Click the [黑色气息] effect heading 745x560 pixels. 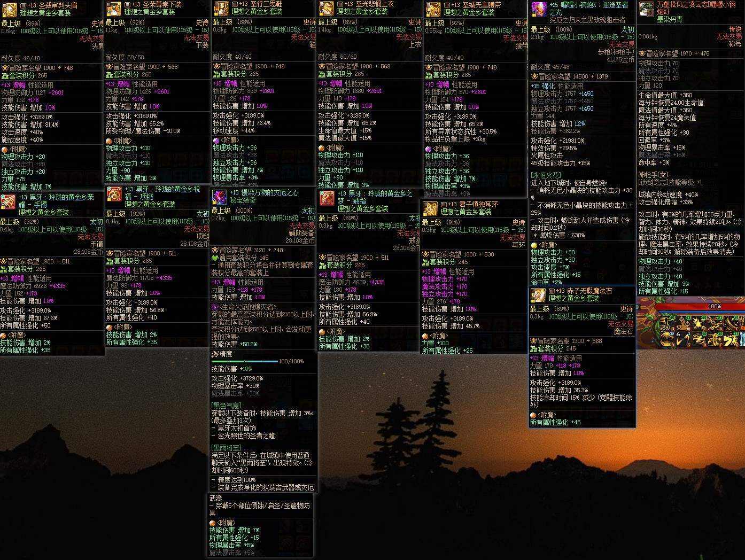click(x=227, y=406)
